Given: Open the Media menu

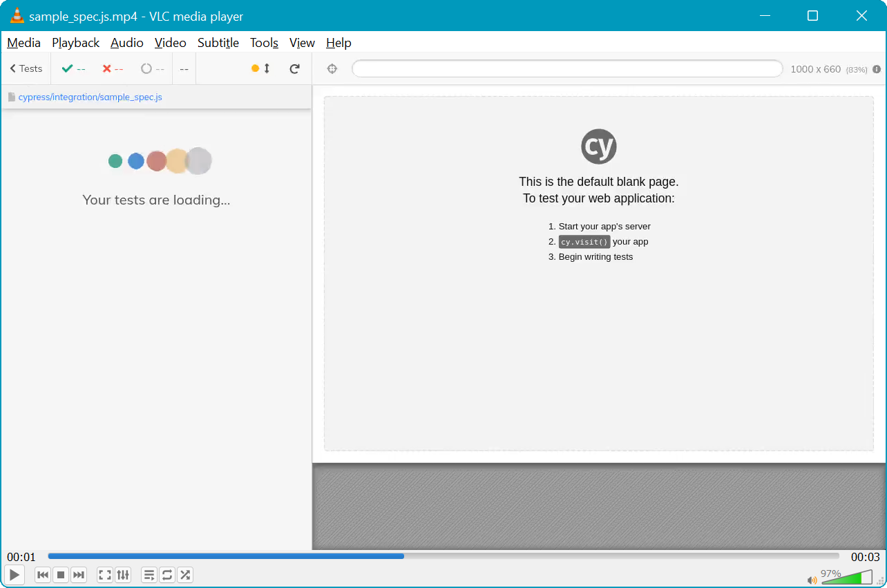Looking at the screenshot, I should (23, 43).
